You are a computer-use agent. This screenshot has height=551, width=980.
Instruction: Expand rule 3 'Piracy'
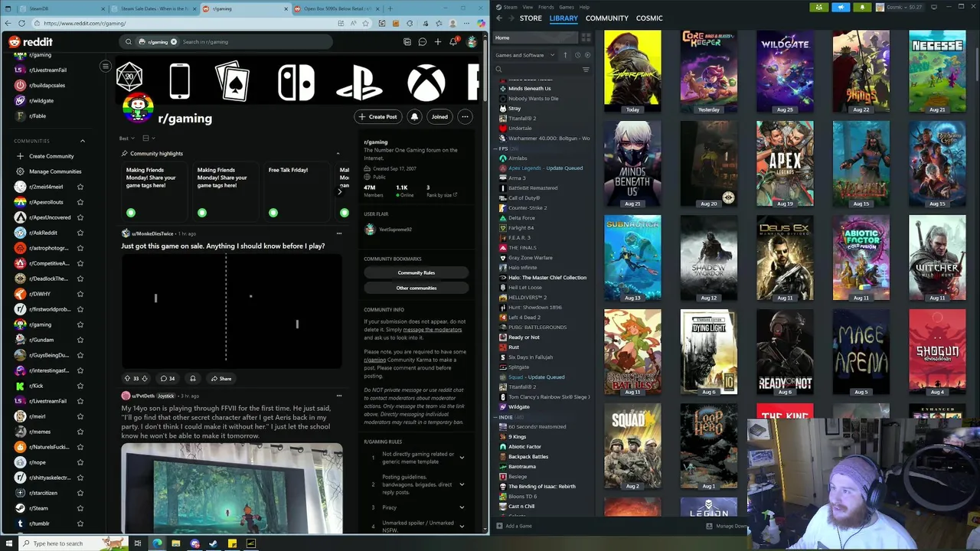pyautogui.click(x=462, y=507)
